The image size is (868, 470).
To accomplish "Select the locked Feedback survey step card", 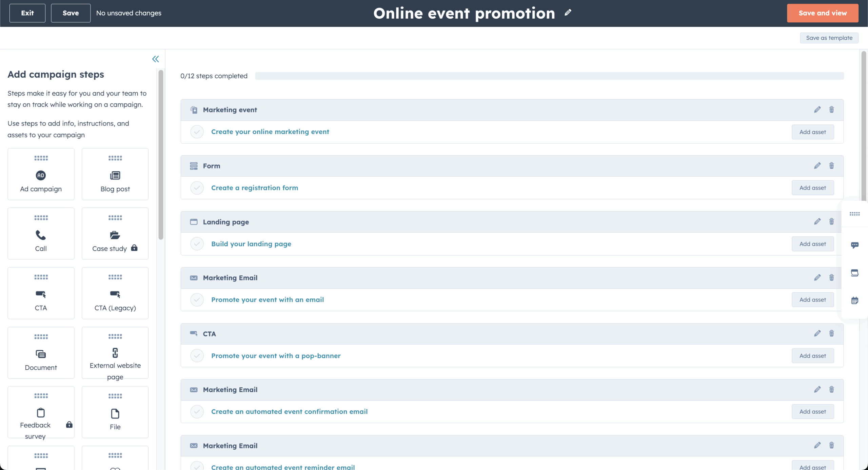I will pos(41,412).
